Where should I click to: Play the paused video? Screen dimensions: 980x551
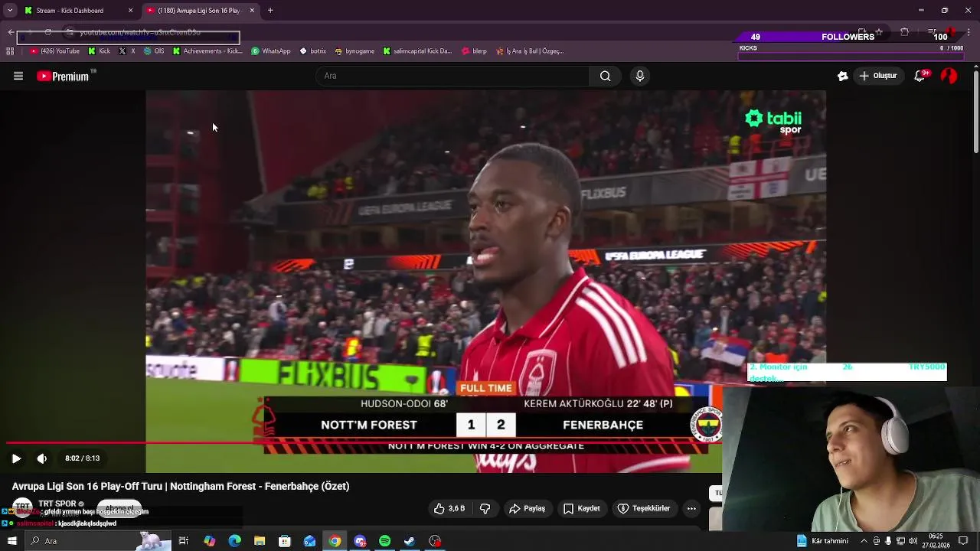pos(16,458)
